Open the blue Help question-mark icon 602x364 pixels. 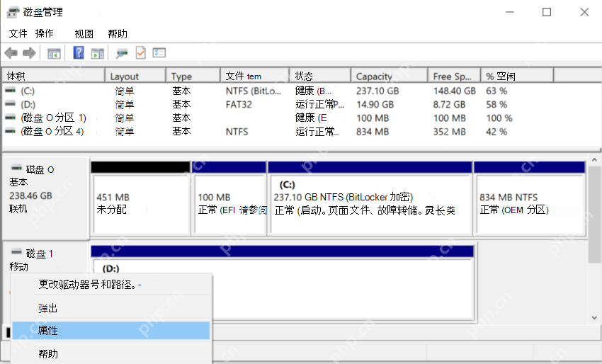pyautogui.click(x=79, y=52)
